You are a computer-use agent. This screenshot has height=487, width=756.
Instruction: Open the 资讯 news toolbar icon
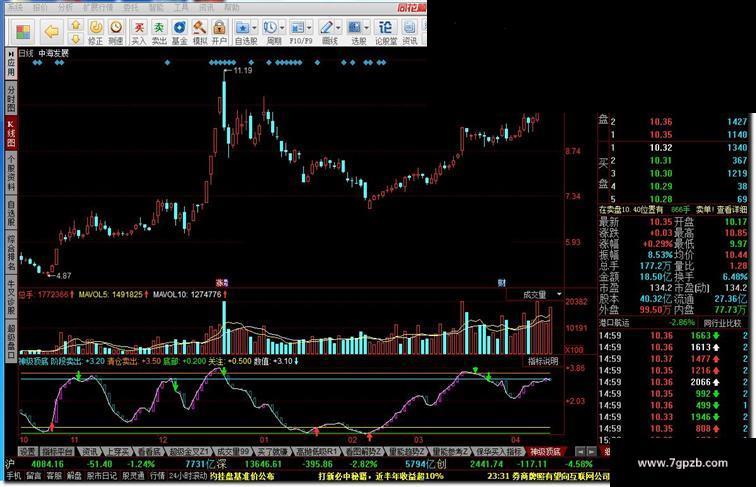[409, 32]
